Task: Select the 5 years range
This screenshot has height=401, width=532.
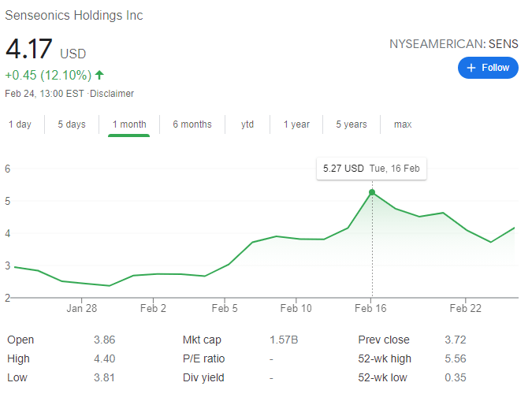Action: [x=352, y=124]
